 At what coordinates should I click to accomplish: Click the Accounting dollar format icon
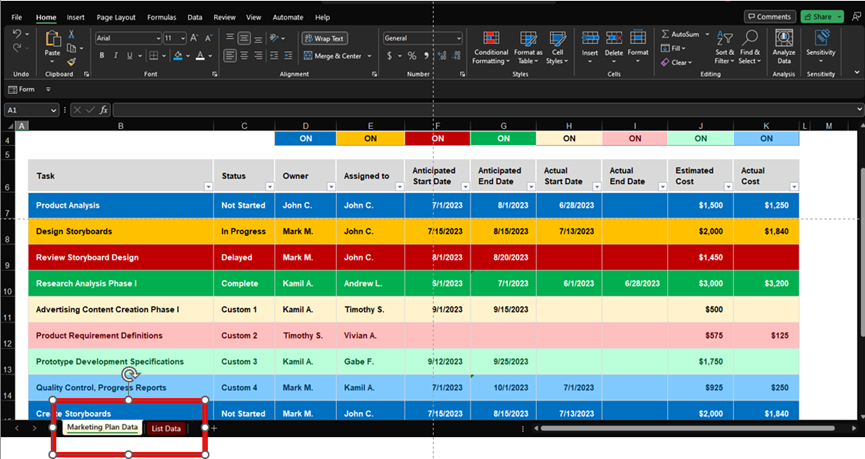[389, 56]
